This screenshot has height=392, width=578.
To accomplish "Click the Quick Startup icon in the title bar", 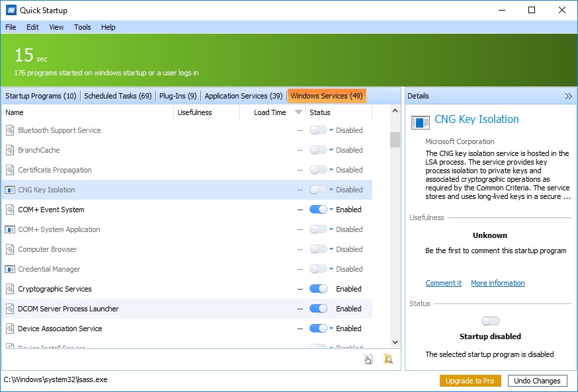I will tap(10, 10).
